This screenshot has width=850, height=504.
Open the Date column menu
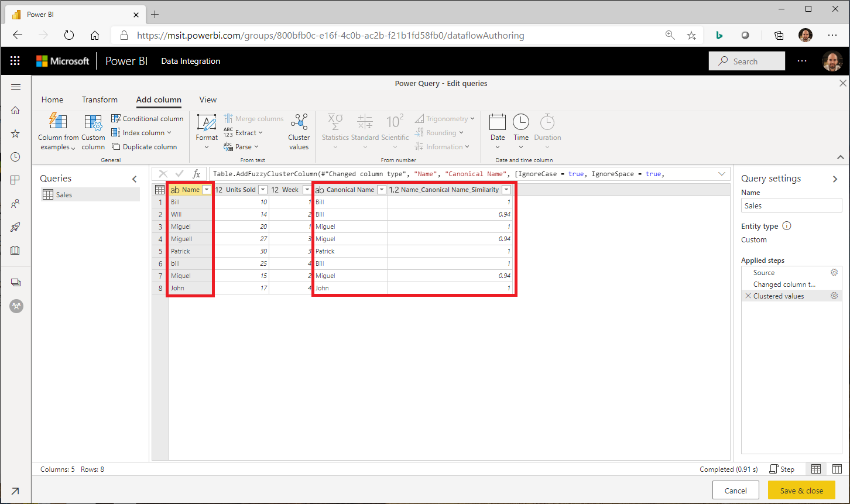coord(498,132)
